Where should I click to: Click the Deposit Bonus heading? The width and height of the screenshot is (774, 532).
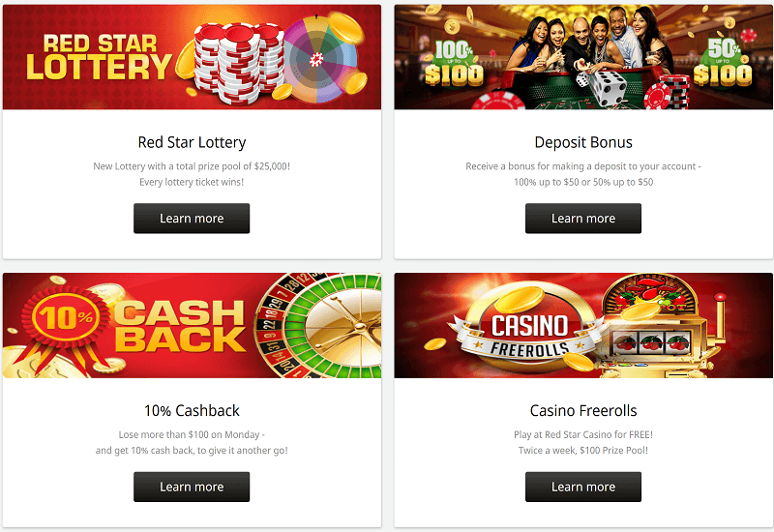[583, 142]
